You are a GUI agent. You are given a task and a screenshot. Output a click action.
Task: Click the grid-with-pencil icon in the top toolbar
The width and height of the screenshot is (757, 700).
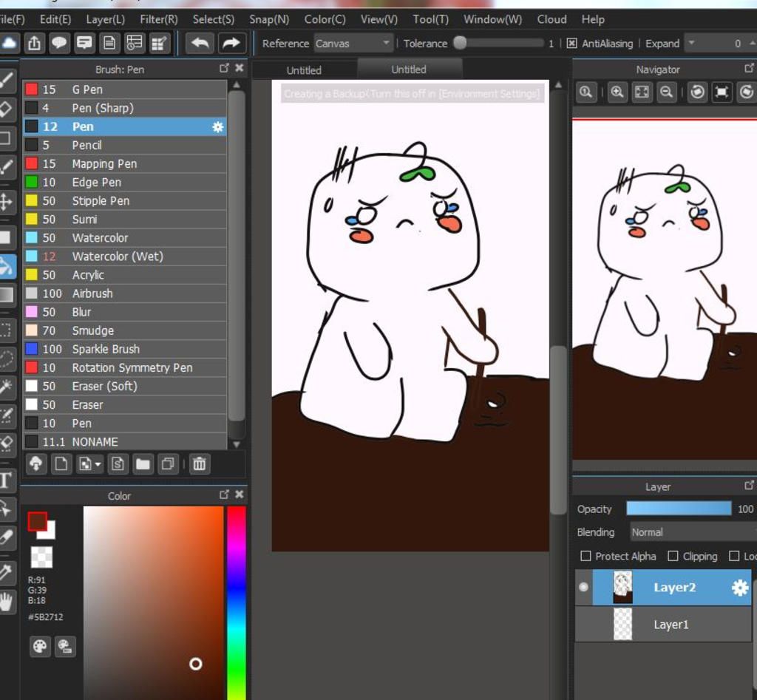[160, 44]
